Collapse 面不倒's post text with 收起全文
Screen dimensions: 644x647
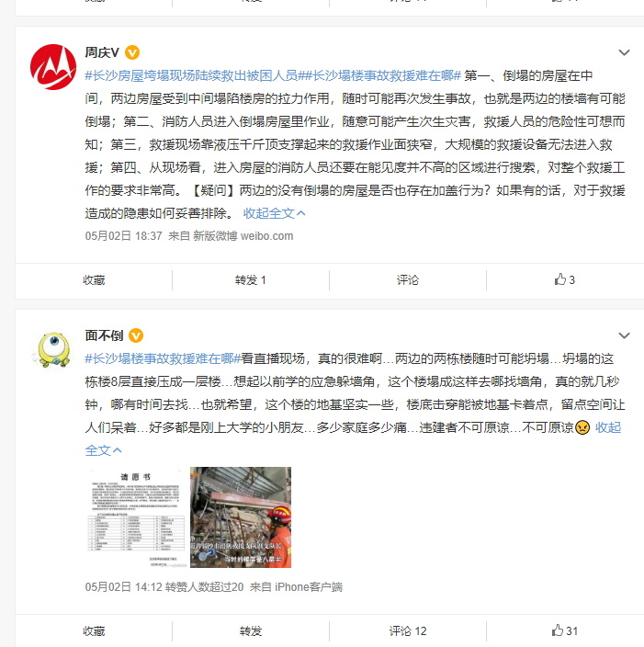(608, 427)
